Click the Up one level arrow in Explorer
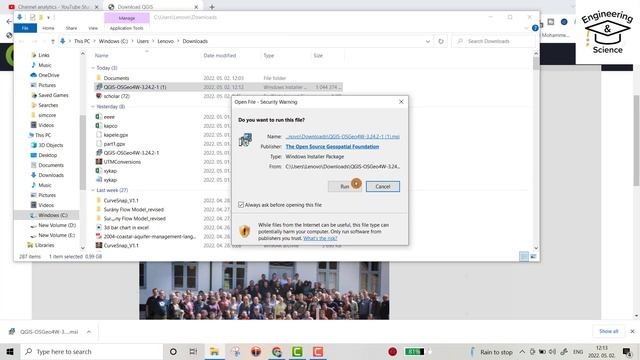The height and width of the screenshot is (360, 640). click(53, 41)
